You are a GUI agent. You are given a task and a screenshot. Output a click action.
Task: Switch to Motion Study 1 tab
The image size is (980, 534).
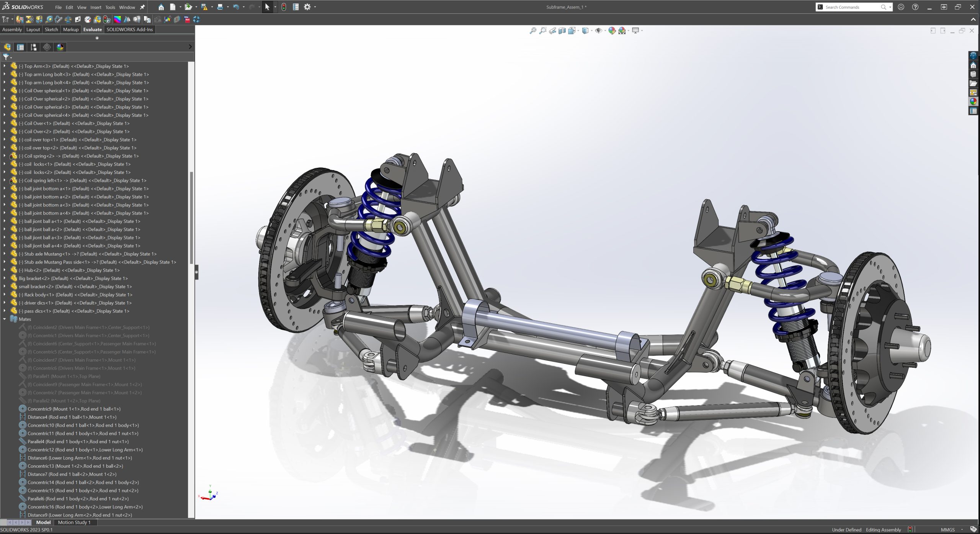click(74, 522)
